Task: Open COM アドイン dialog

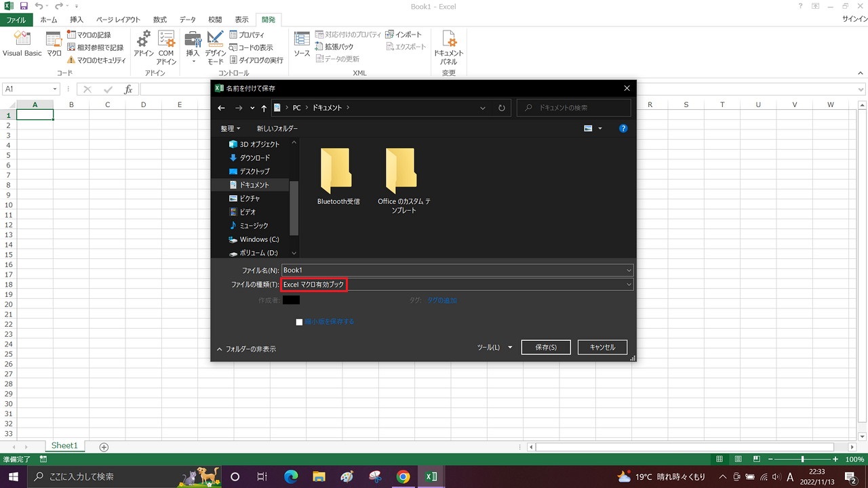Action: point(166,47)
